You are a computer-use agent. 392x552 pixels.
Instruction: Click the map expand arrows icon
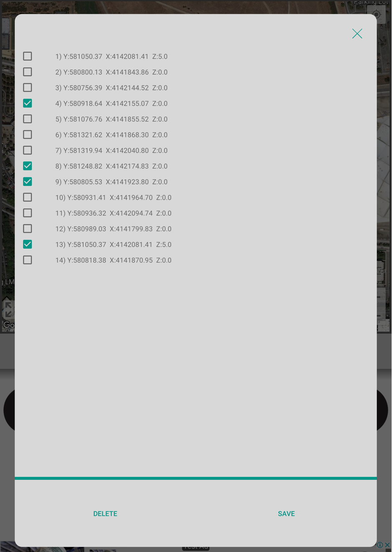point(8,310)
